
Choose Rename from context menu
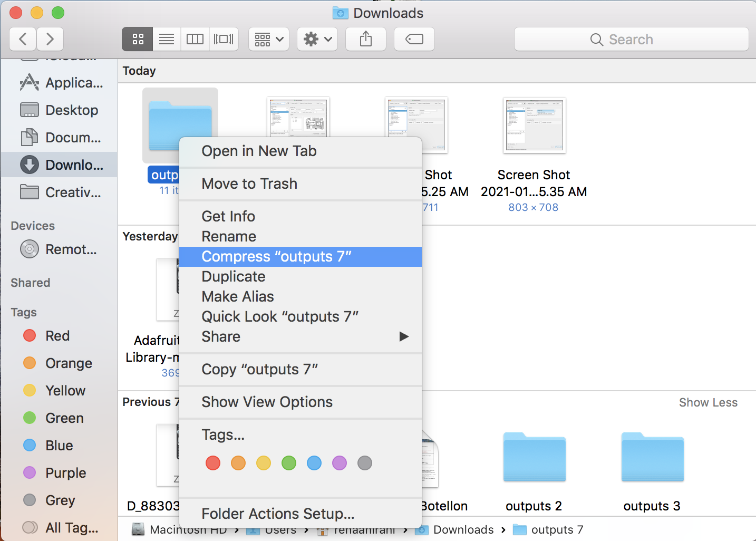click(301, 237)
